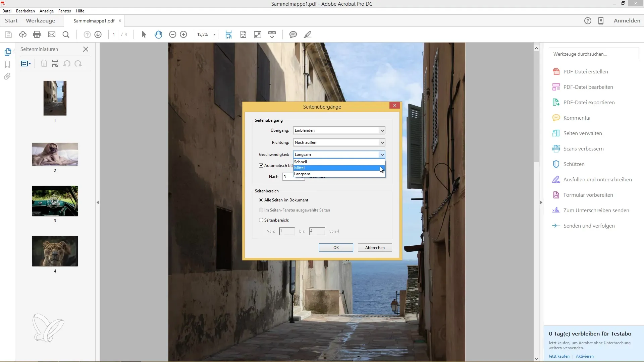Open the Hilfe menu
Image resolution: width=644 pixels, height=362 pixels.
pyautogui.click(x=80, y=11)
